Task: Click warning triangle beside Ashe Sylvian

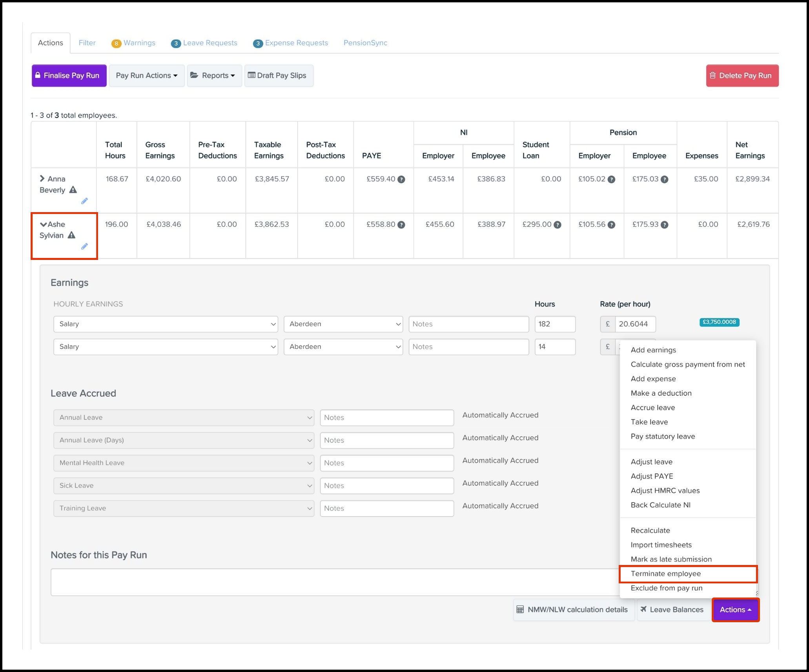Action: [x=71, y=235]
